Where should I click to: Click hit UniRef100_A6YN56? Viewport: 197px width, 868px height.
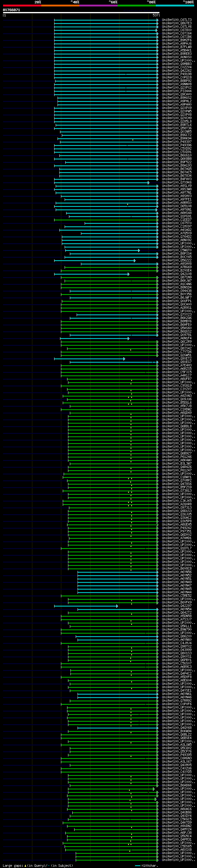(177, 572)
